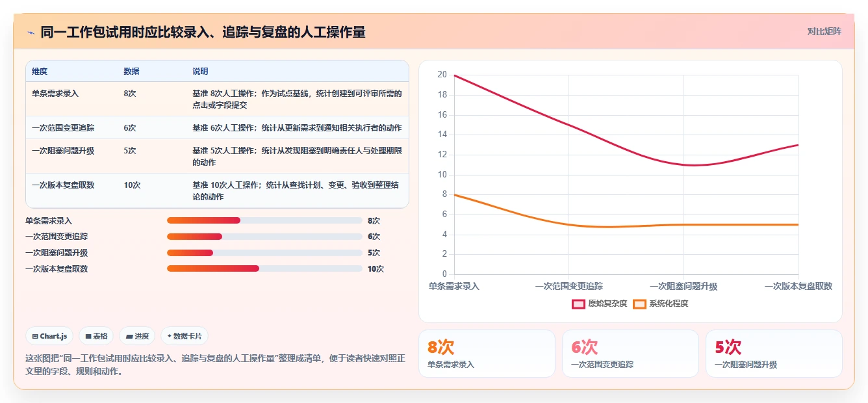The width and height of the screenshot is (868, 403).
Task: Select the 单条需求录入 table cell
Action: (x=71, y=99)
